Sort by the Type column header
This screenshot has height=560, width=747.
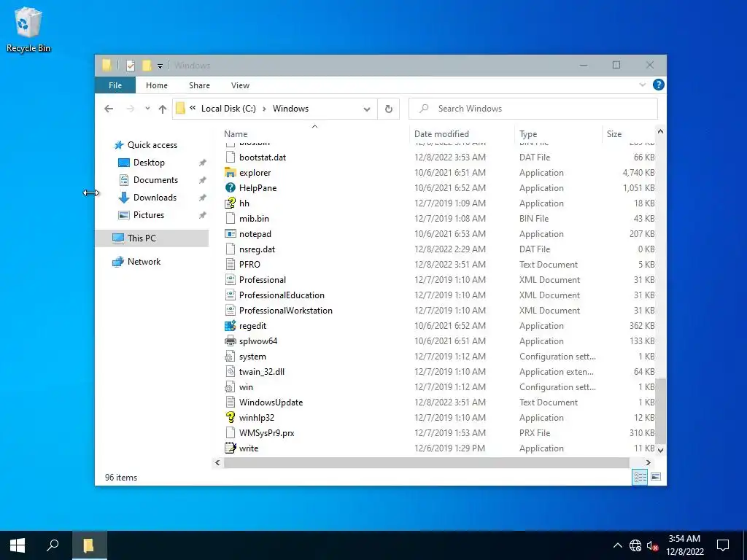click(x=558, y=134)
